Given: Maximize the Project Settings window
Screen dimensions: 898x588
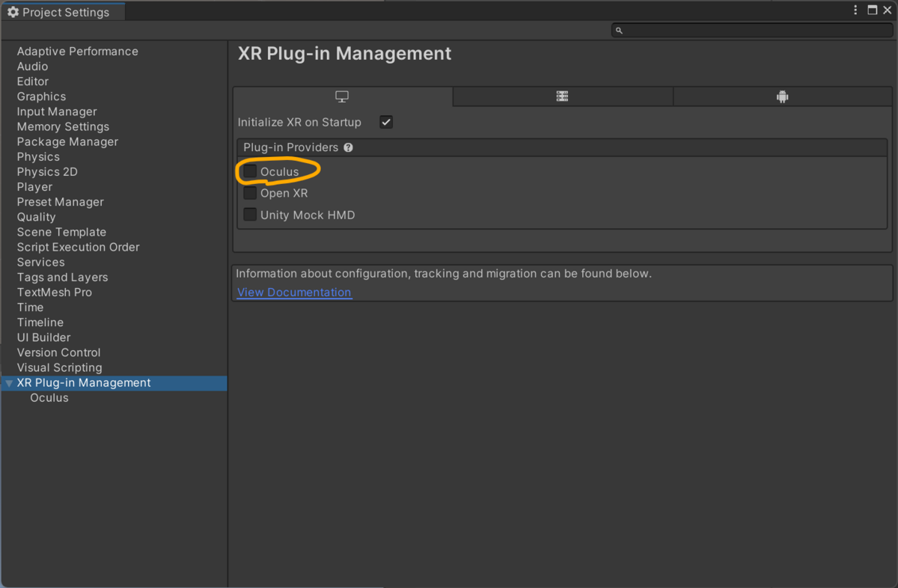Looking at the screenshot, I should [x=873, y=10].
